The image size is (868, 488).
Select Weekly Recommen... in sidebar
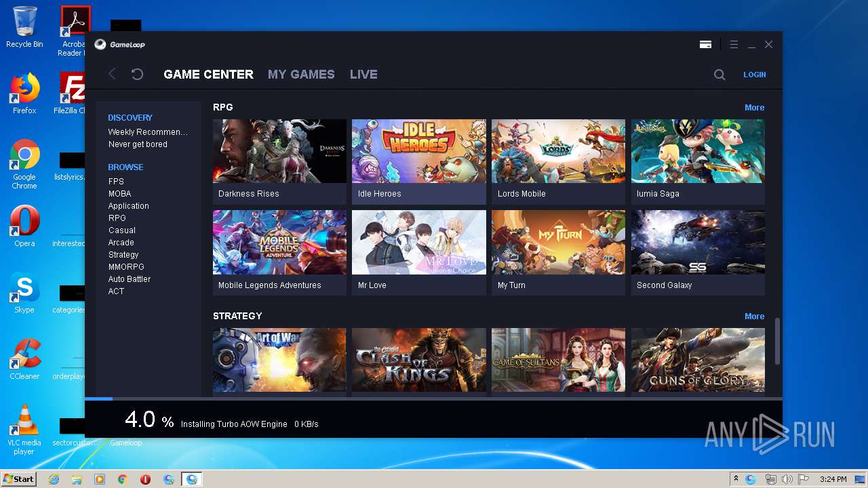(148, 132)
